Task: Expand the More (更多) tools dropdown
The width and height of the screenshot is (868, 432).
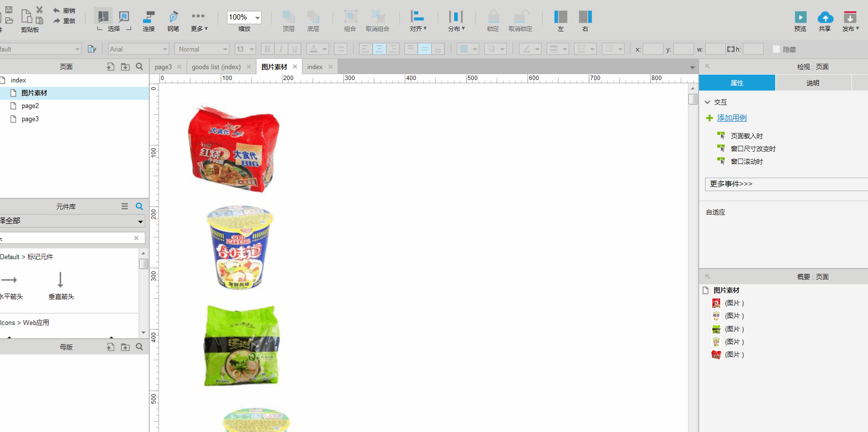Action: coord(199,22)
